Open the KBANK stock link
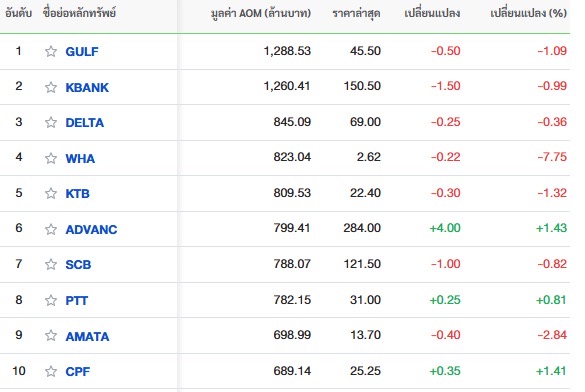Screen dimensions: 585x392 tap(87, 87)
